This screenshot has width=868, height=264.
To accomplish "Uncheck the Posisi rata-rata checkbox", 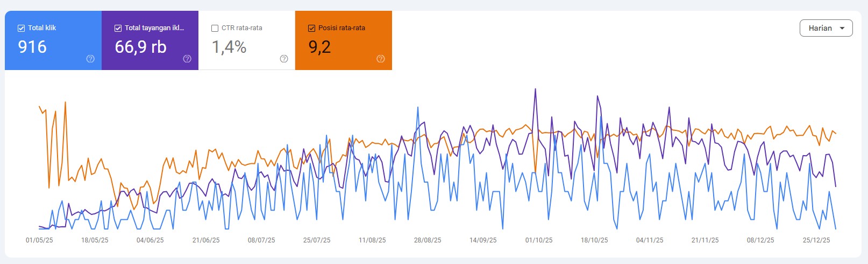I will coord(311,28).
